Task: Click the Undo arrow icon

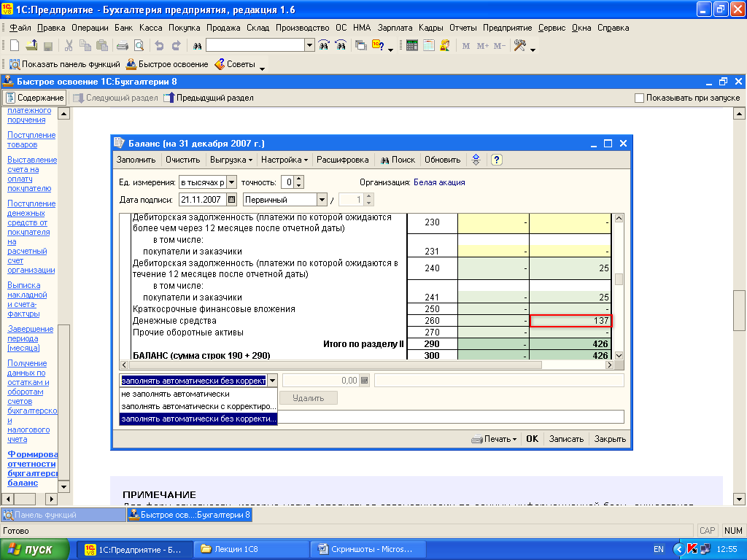Action: pyautogui.click(x=159, y=46)
